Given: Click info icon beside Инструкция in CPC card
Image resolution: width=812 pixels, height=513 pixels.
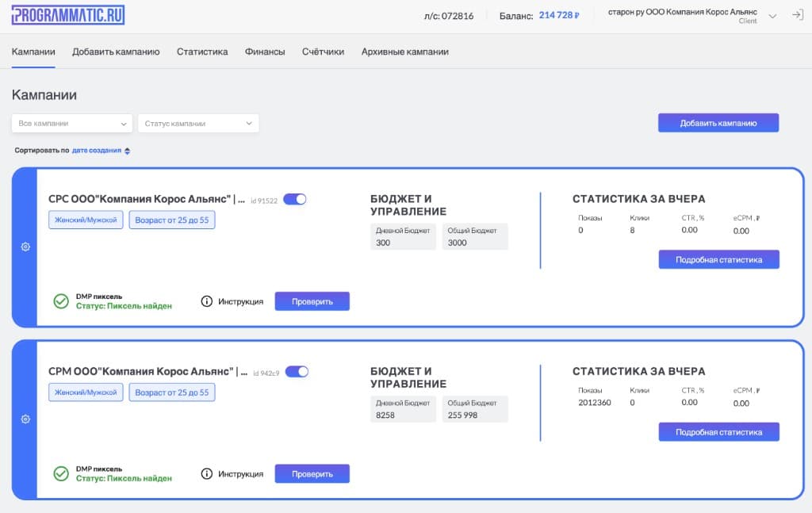Looking at the screenshot, I should tap(207, 301).
